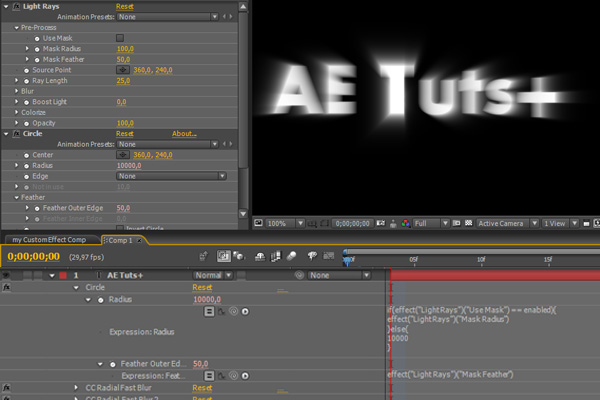Edit the Mask Radius value 100,0
The image size is (600, 400).
coord(125,49)
